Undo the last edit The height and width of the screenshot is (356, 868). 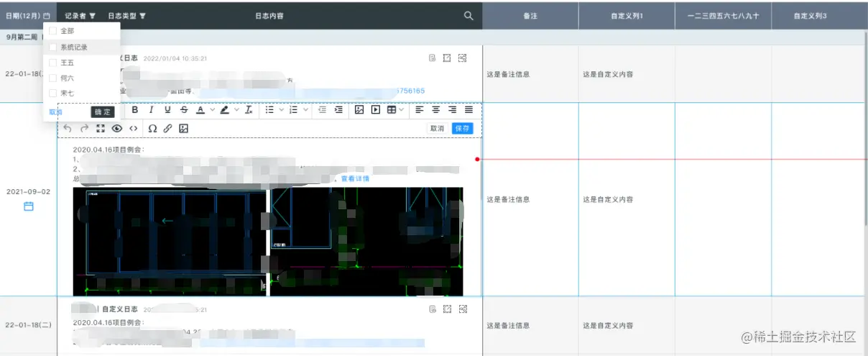pos(68,128)
